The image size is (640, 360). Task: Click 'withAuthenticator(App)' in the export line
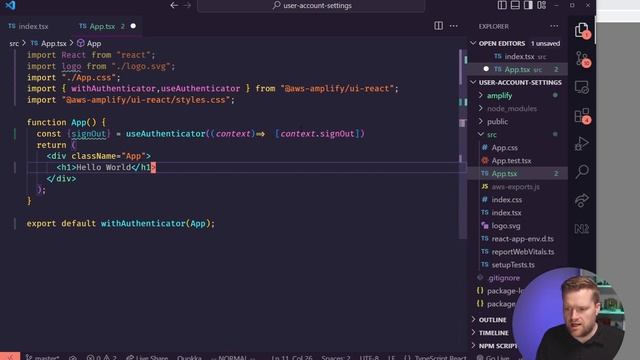coord(155,223)
